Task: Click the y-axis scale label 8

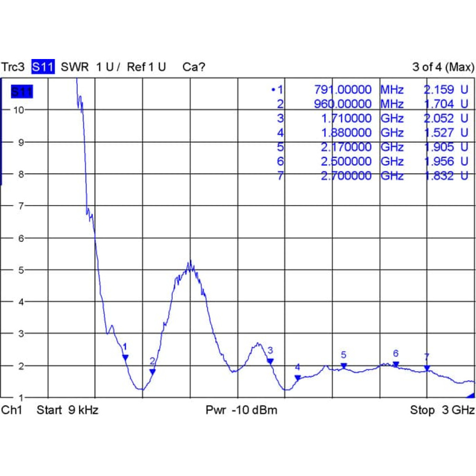Action: coord(21,174)
